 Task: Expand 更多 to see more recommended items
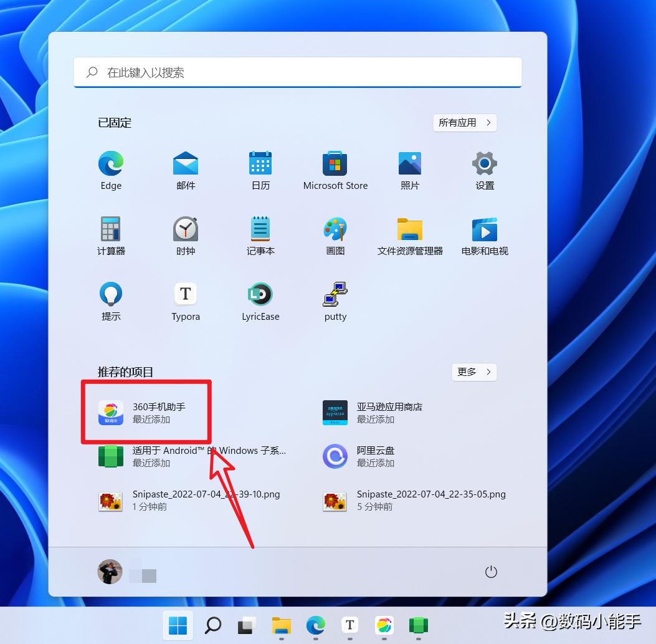(473, 372)
